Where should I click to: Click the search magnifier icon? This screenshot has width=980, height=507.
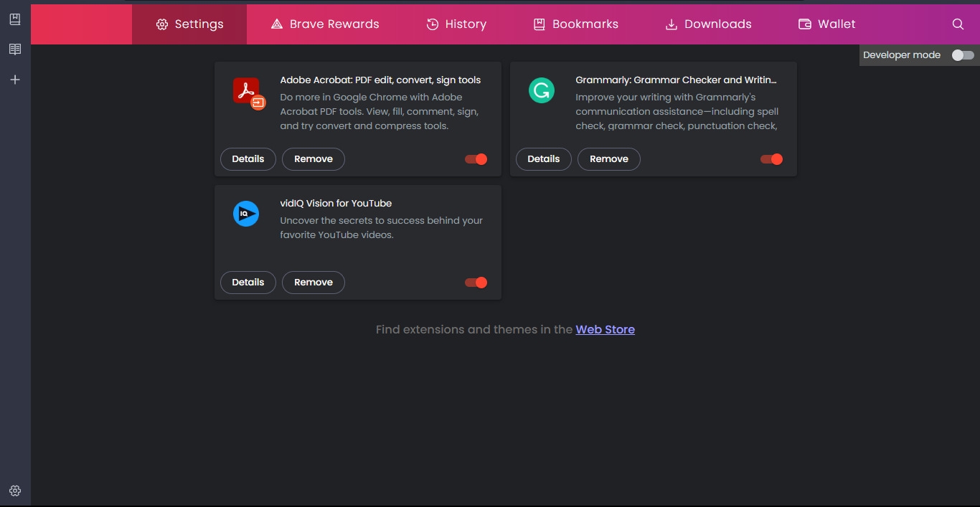(x=958, y=24)
